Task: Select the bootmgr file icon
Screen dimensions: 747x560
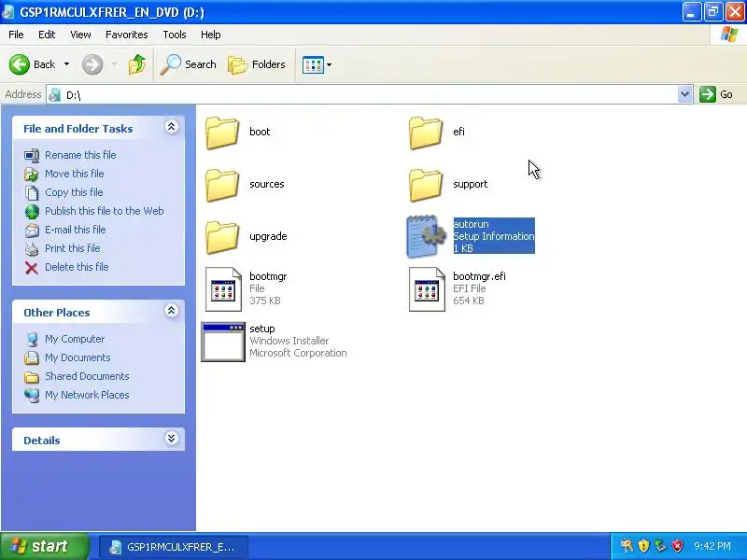Action: click(223, 289)
